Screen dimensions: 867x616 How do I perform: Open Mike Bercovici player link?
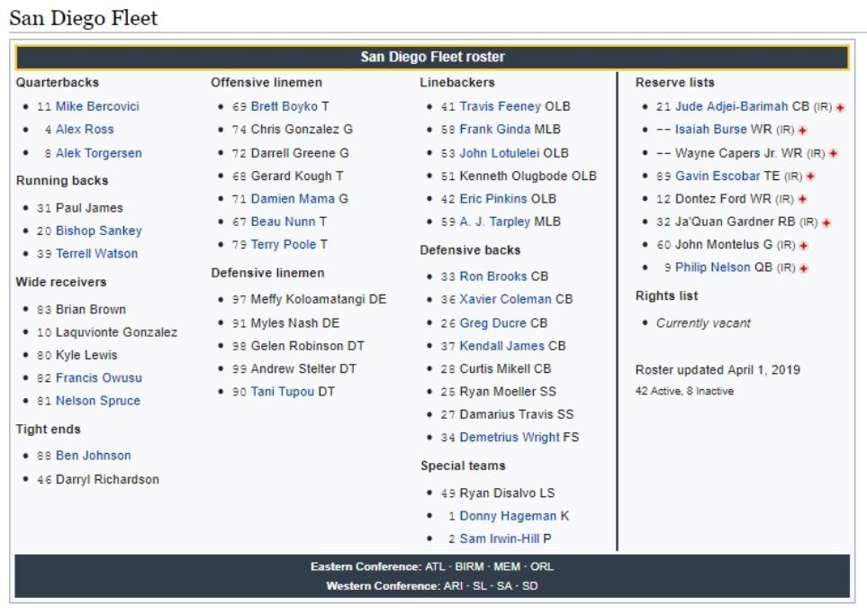point(97,106)
